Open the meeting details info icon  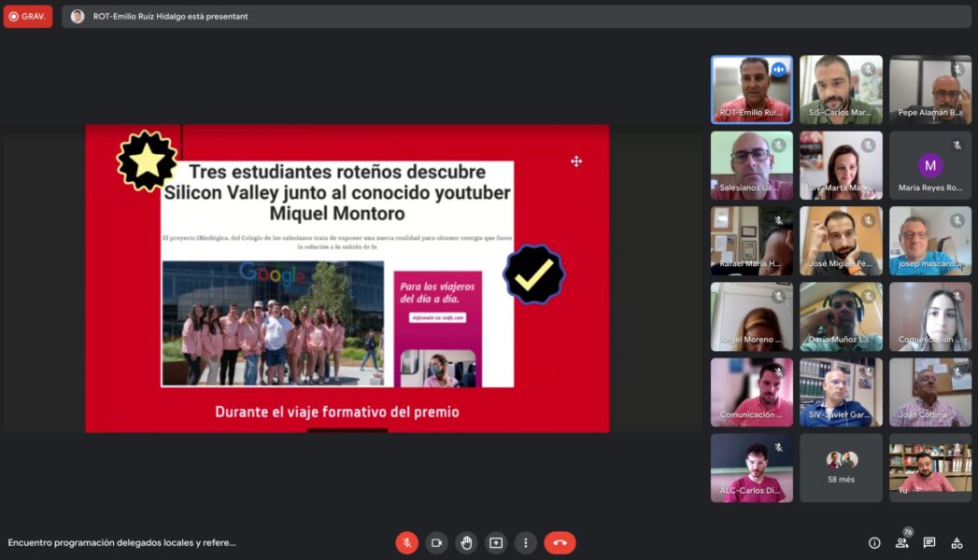point(874,543)
